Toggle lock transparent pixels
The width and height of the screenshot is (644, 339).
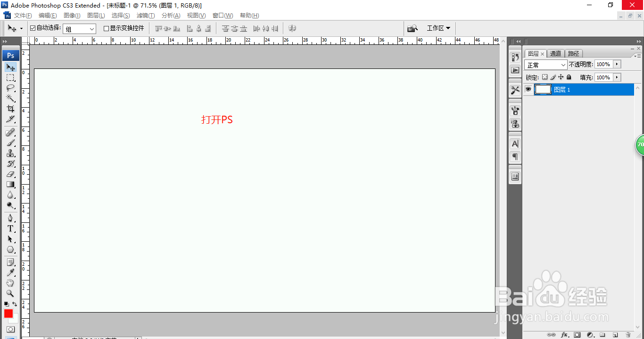tap(545, 77)
